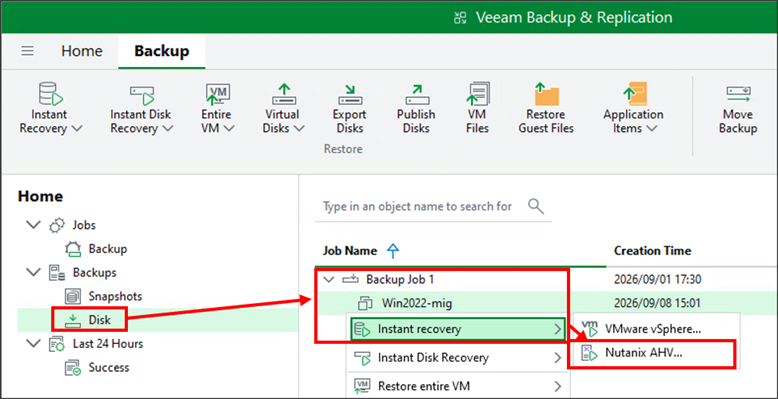Image resolution: width=778 pixels, height=399 pixels.
Task: Click the Entire VM restore icon
Action: [x=217, y=94]
